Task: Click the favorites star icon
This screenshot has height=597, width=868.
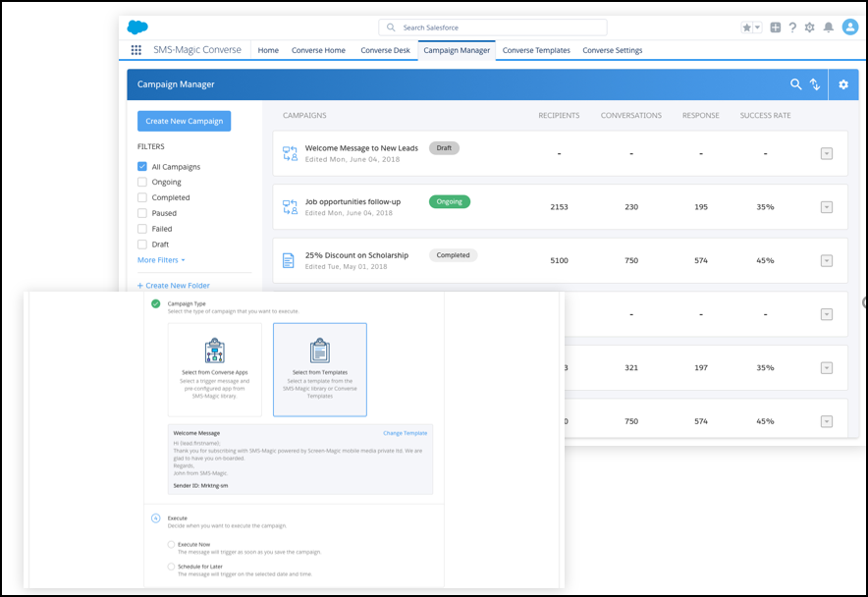Action: pos(747,27)
